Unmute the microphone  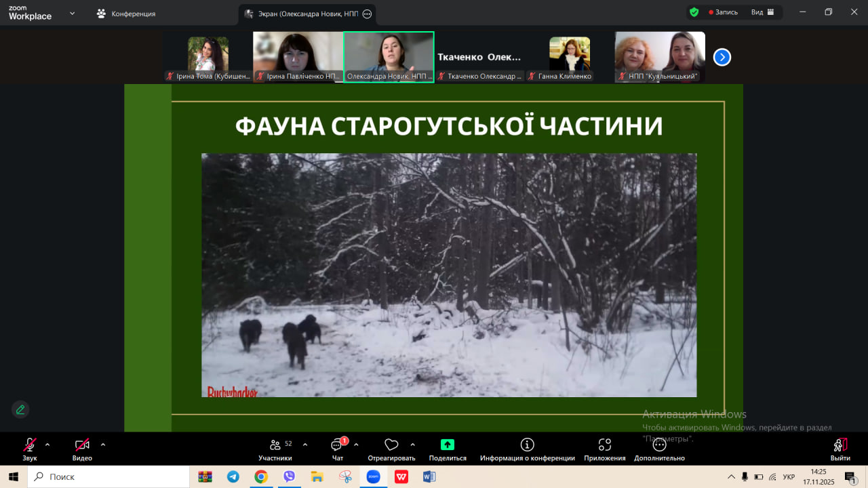tap(29, 445)
